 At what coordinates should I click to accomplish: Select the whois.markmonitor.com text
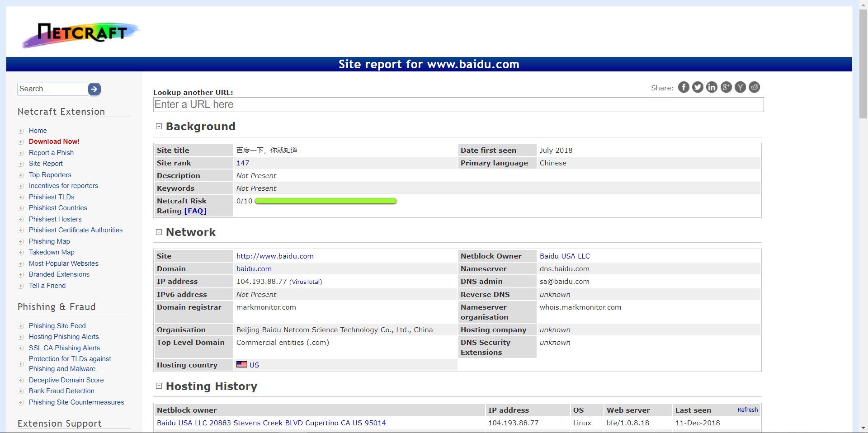[580, 307]
